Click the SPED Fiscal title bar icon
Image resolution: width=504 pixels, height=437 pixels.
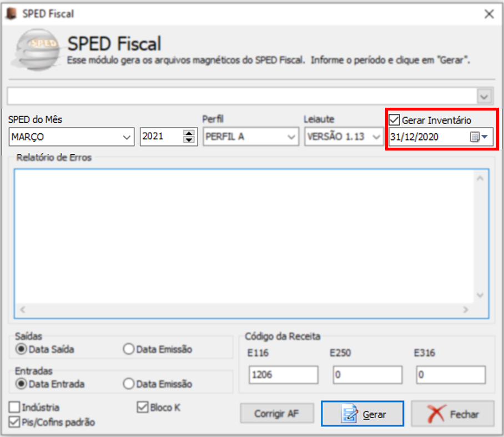(x=11, y=14)
